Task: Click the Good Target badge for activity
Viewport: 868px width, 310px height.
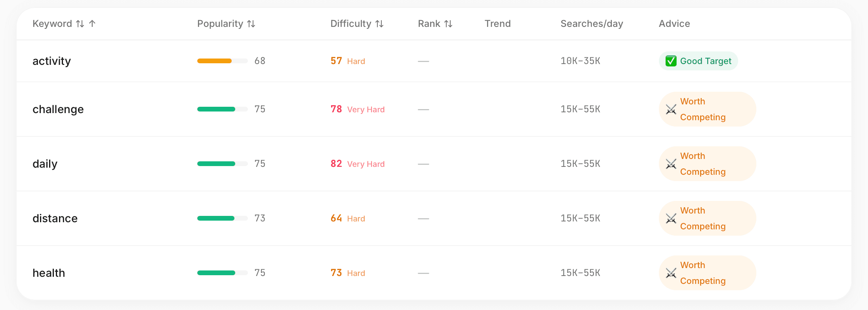Action: (x=698, y=61)
